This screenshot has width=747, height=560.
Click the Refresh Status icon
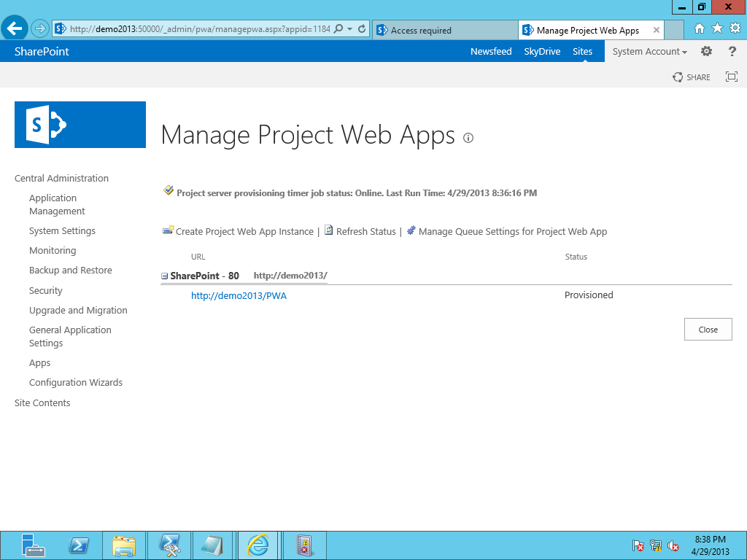pyautogui.click(x=329, y=230)
